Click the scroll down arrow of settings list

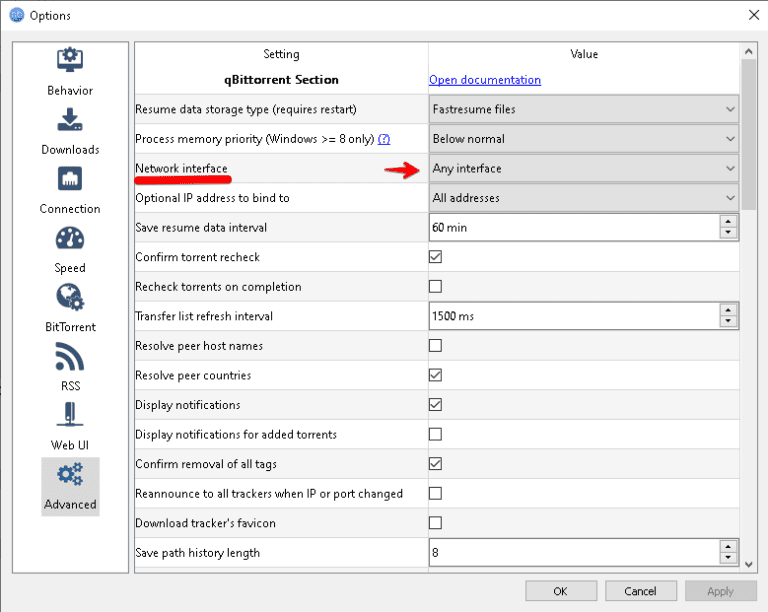pyautogui.click(x=748, y=565)
